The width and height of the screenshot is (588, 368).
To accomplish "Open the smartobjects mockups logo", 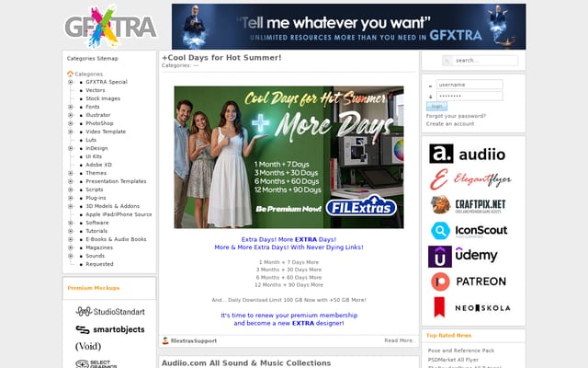I will tap(110, 329).
